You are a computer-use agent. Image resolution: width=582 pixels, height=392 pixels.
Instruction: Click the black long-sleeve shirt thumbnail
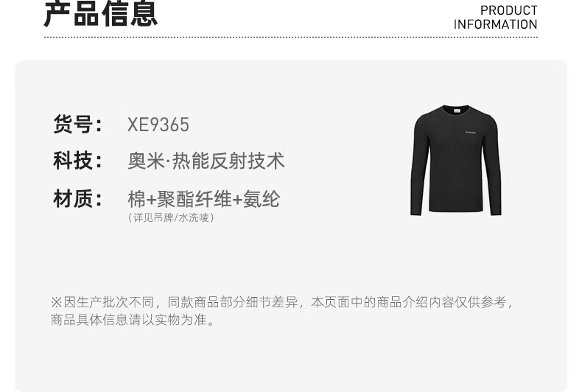coord(456,161)
